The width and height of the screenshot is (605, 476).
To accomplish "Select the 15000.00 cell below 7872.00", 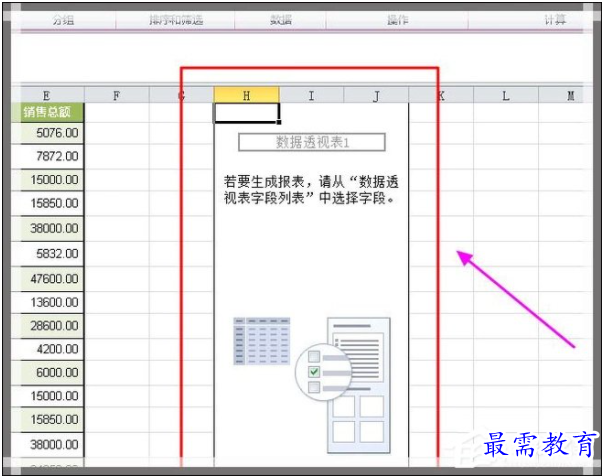I will coord(48,180).
